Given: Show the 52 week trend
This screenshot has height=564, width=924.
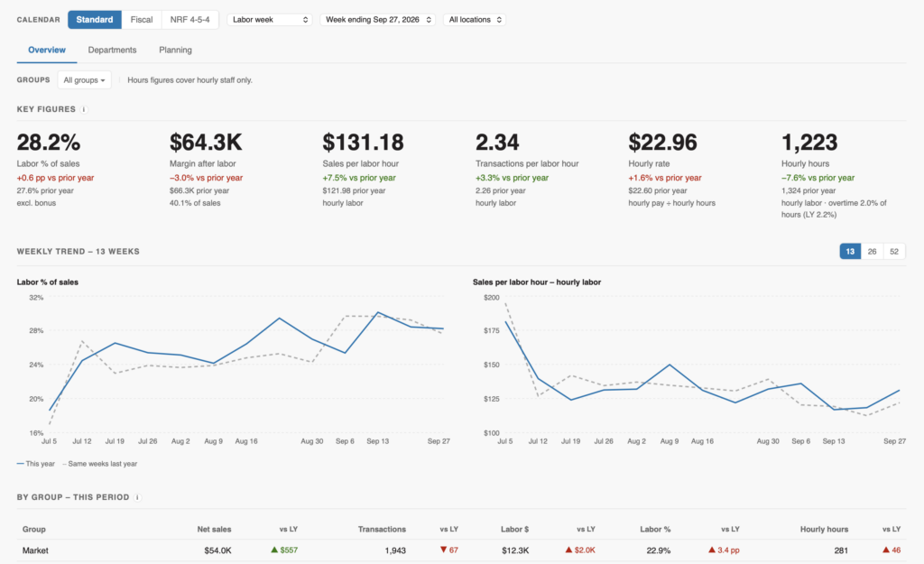Looking at the screenshot, I should tap(894, 252).
